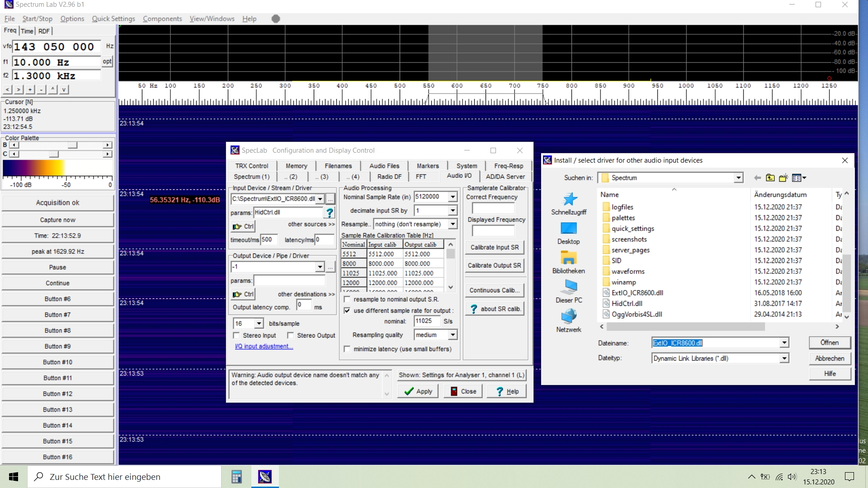Image resolution: width=868 pixels, height=488 pixels.
Task: Open the Components menu
Action: pyautogui.click(x=162, y=19)
